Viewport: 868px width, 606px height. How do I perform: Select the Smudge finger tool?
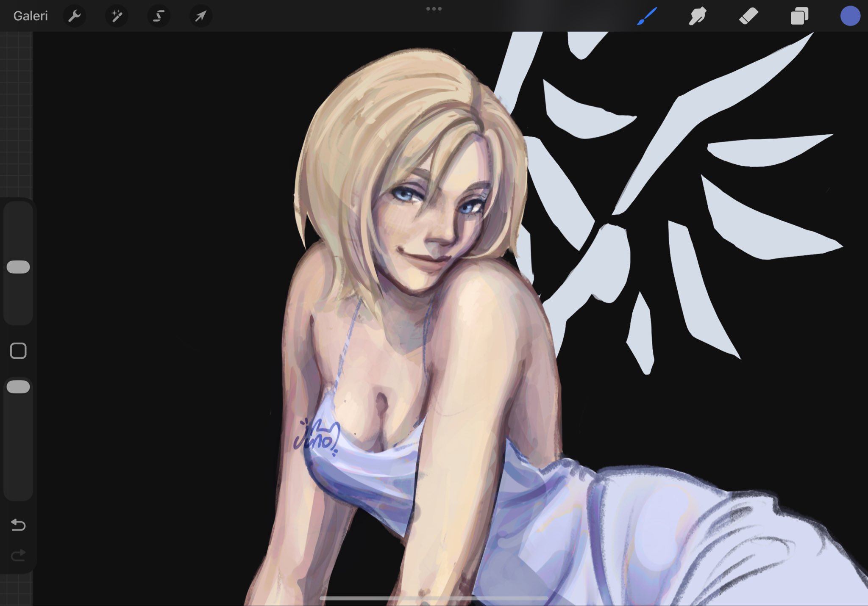point(698,16)
